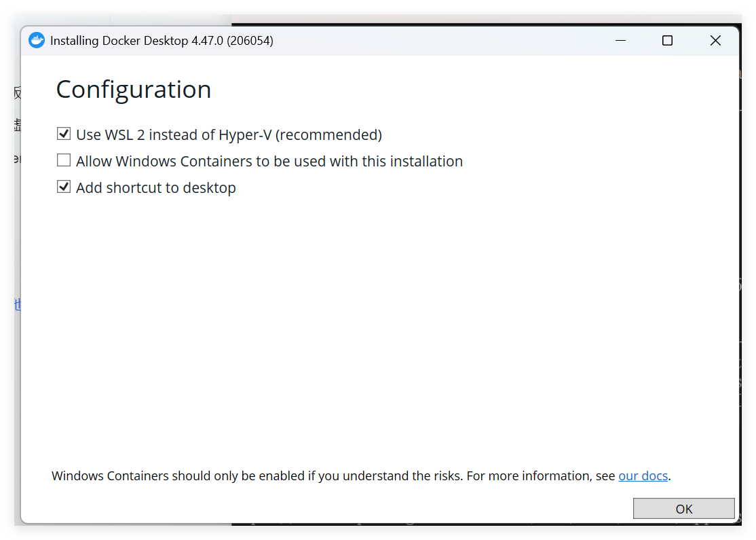Click the "(recommended)" word in WSL option

[x=328, y=134]
